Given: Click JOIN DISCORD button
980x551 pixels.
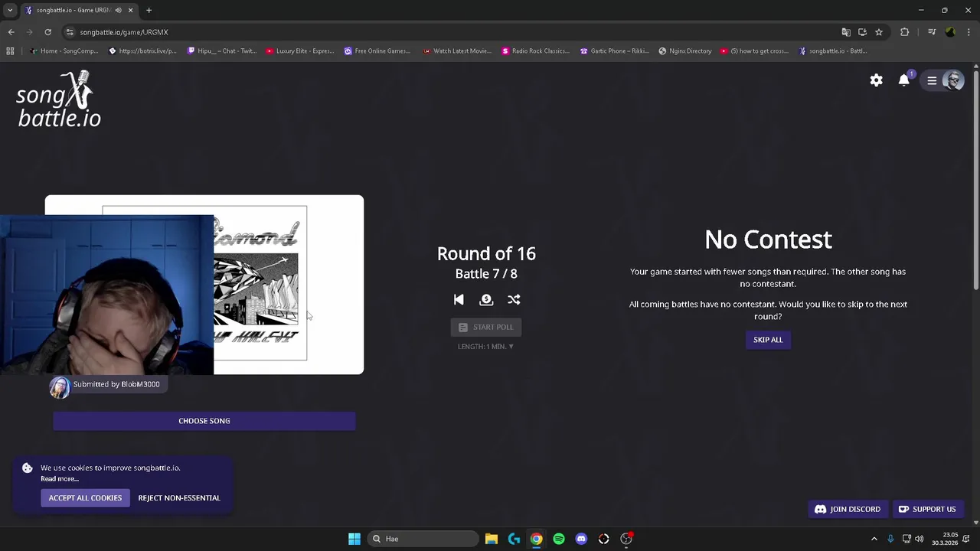Looking at the screenshot, I should [x=848, y=509].
